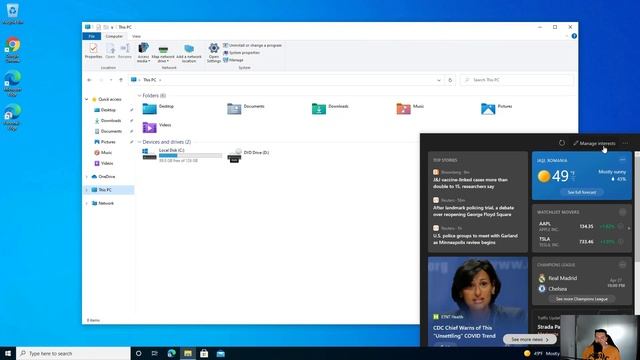The image size is (640, 360).
Task: Click the Explorer help question-mark icon
Action: [x=574, y=36]
